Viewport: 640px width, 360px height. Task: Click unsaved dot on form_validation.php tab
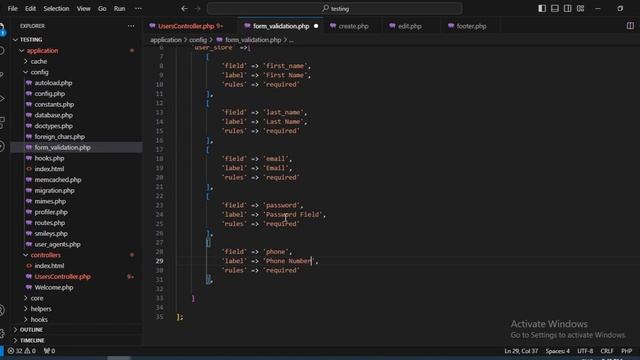pyautogui.click(x=316, y=26)
